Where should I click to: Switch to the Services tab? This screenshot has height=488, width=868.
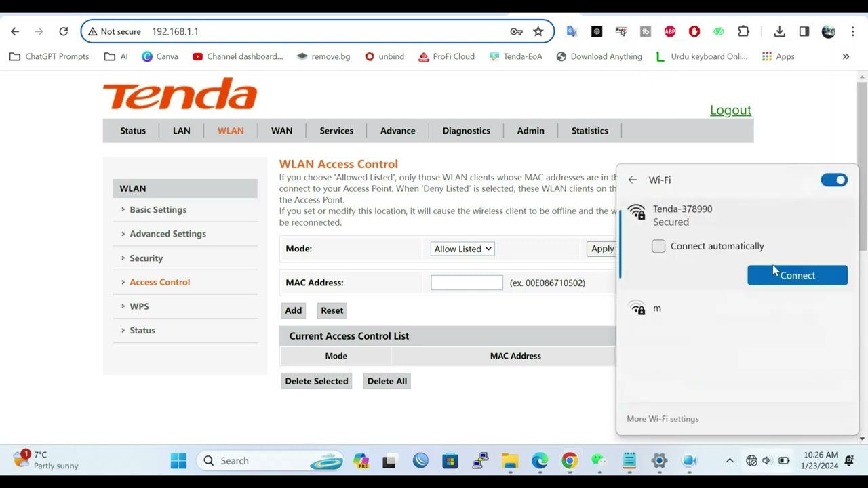click(336, 131)
